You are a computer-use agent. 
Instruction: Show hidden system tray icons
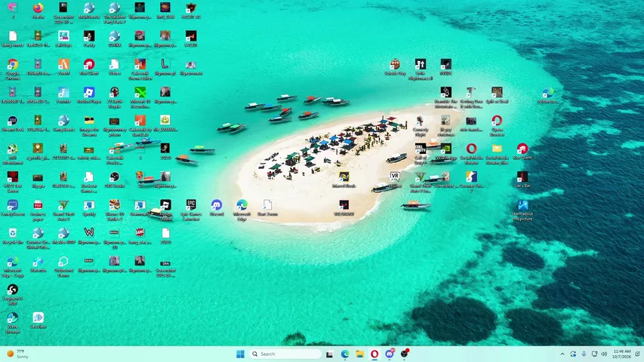(562, 354)
